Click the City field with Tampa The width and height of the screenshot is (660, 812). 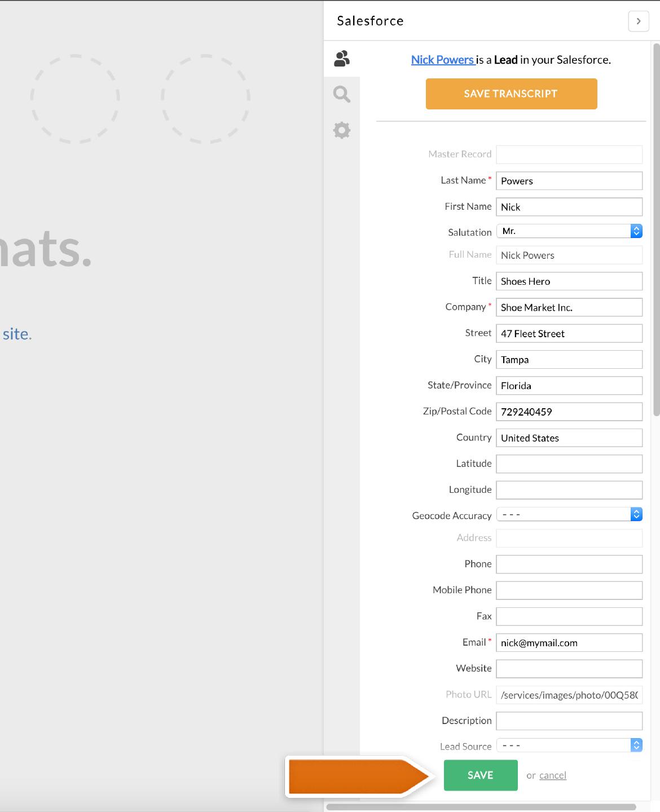tap(569, 360)
